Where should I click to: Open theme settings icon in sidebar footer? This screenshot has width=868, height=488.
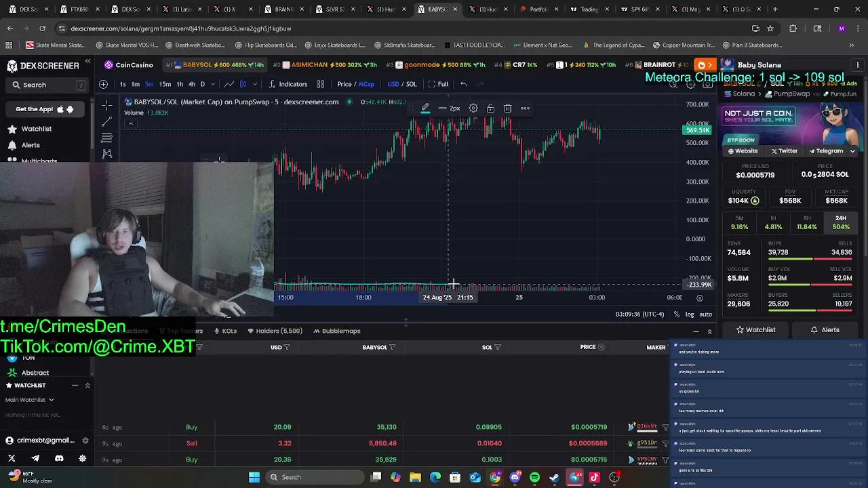click(83, 459)
